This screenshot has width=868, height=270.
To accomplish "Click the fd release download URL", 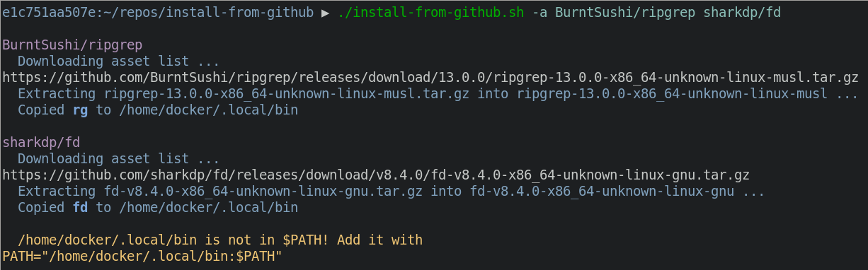I will (x=376, y=175).
